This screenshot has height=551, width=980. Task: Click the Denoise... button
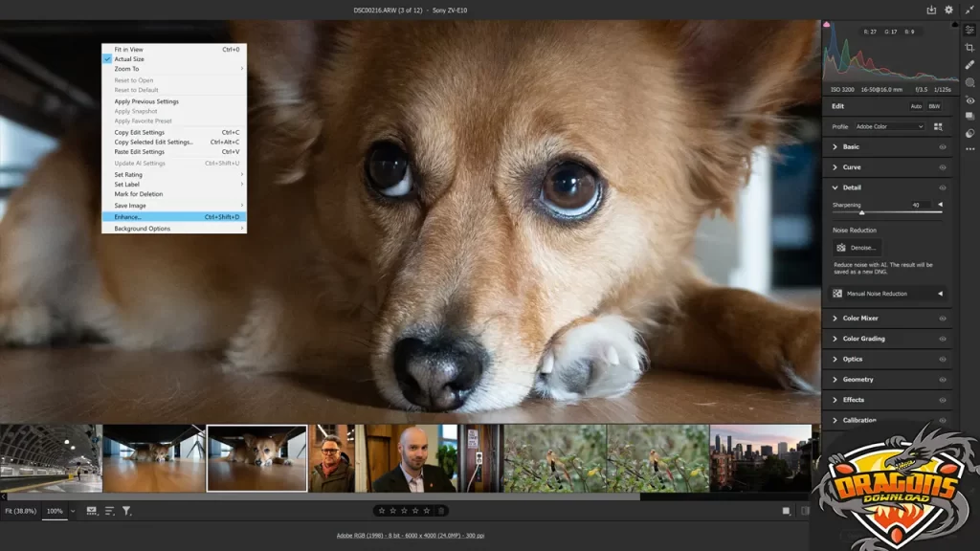(857, 248)
